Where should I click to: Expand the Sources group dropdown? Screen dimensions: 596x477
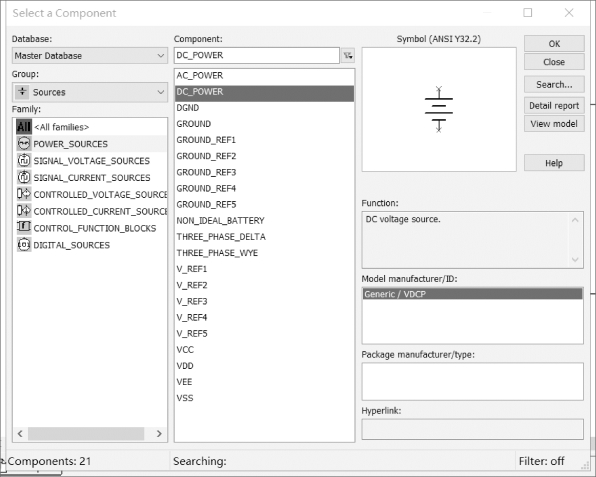pos(90,92)
